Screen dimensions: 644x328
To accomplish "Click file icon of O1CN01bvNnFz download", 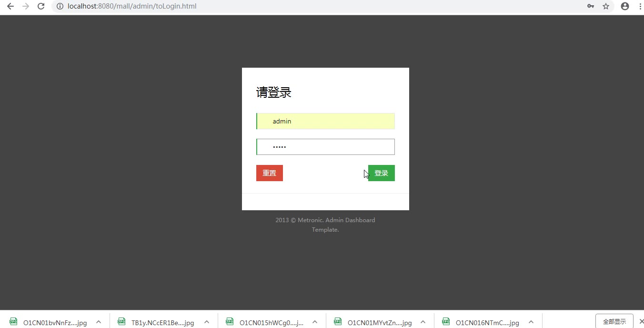I will coord(13,321).
